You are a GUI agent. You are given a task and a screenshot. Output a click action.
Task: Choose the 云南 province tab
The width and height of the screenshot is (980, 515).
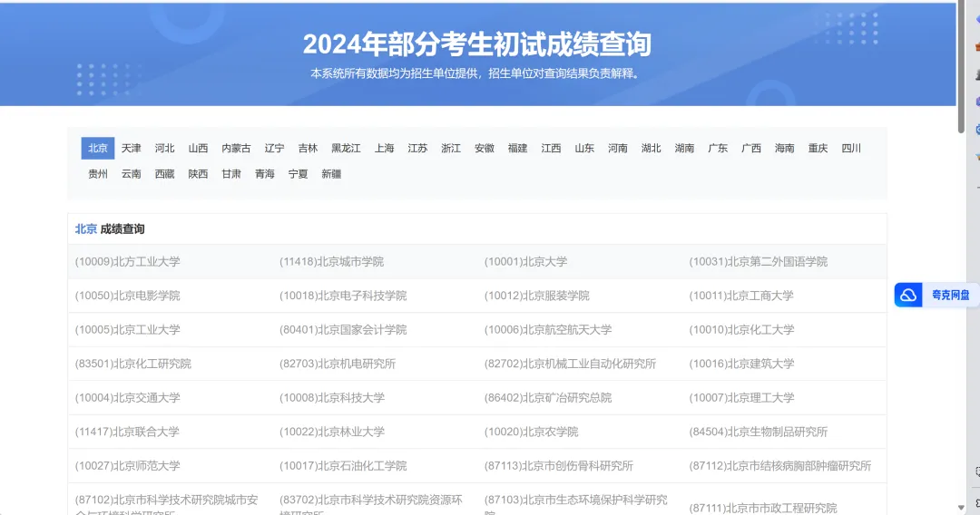pos(132,174)
